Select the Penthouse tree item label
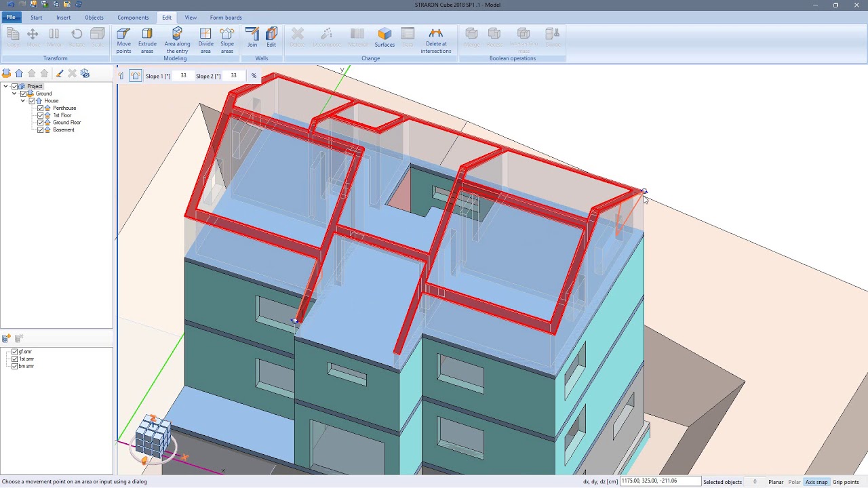Screen dimensions: 868x488 [x=64, y=108]
